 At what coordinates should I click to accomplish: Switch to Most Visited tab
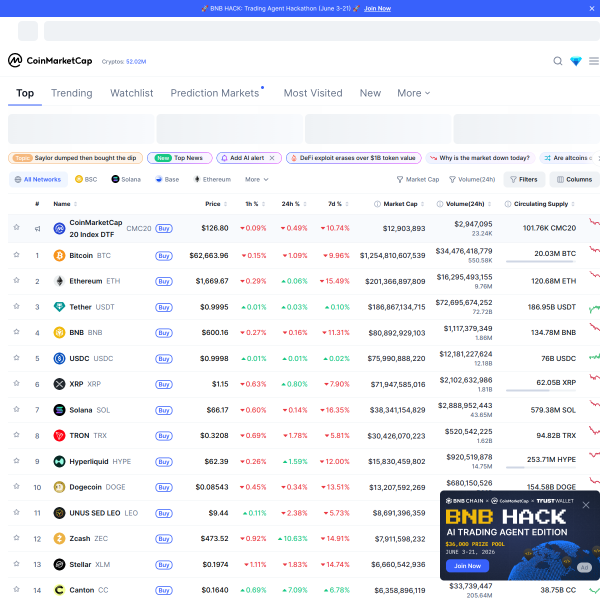click(x=313, y=93)
